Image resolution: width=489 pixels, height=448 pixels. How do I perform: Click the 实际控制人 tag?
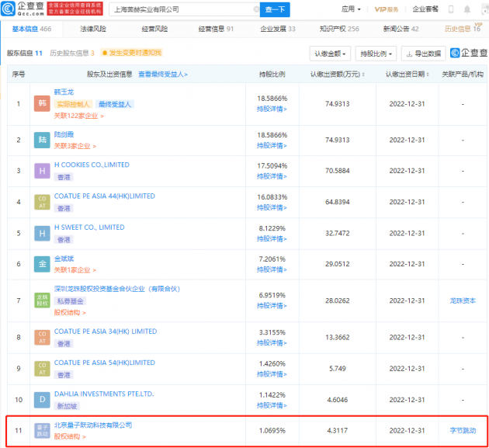(73, 104)
